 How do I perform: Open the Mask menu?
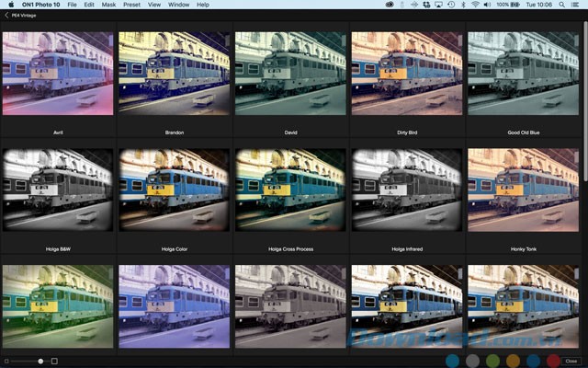click(x=108, y=5)
